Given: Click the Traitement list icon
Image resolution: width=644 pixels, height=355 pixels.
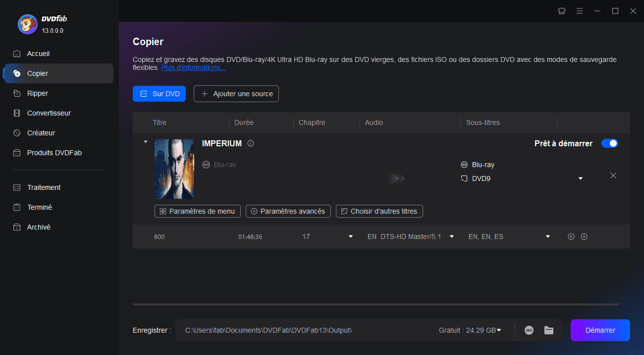Looking at the screenshot, I should (17, 187).
